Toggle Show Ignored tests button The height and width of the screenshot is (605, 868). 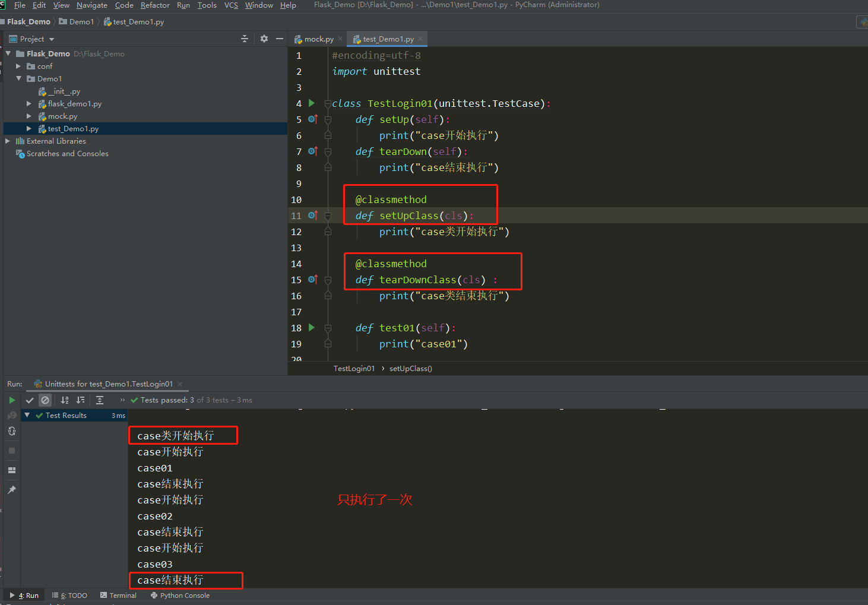coord(45,400)
